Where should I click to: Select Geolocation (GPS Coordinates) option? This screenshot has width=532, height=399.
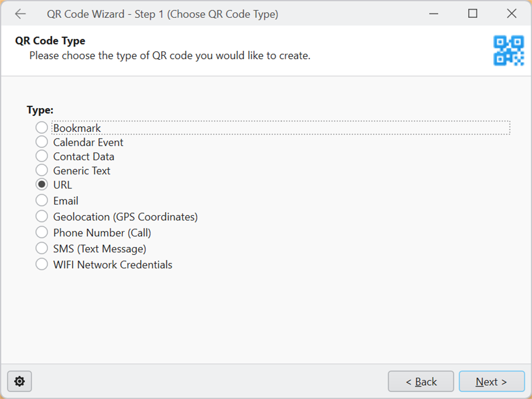point(42,216)
